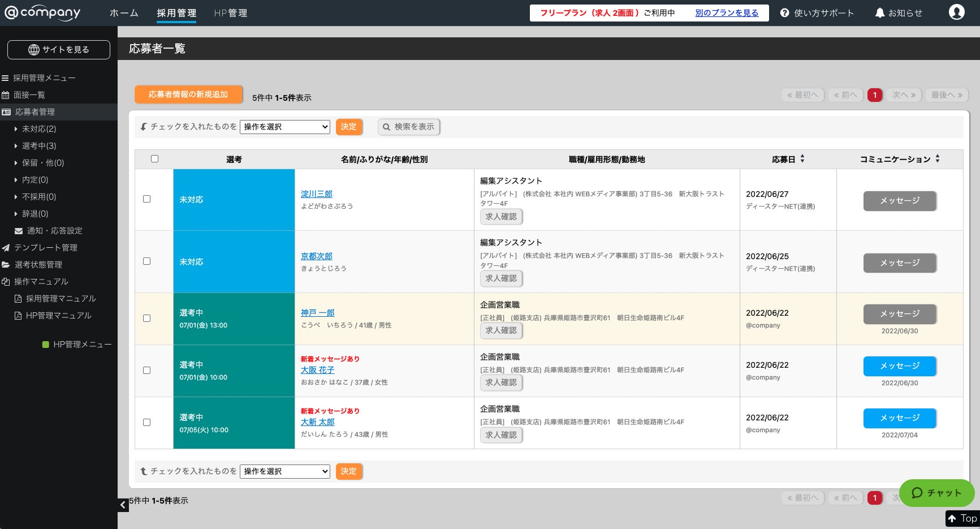Open the top 操作を選択 dropdown
The height and width of the screenshot is (529, 980).
[x=285, y=127]
